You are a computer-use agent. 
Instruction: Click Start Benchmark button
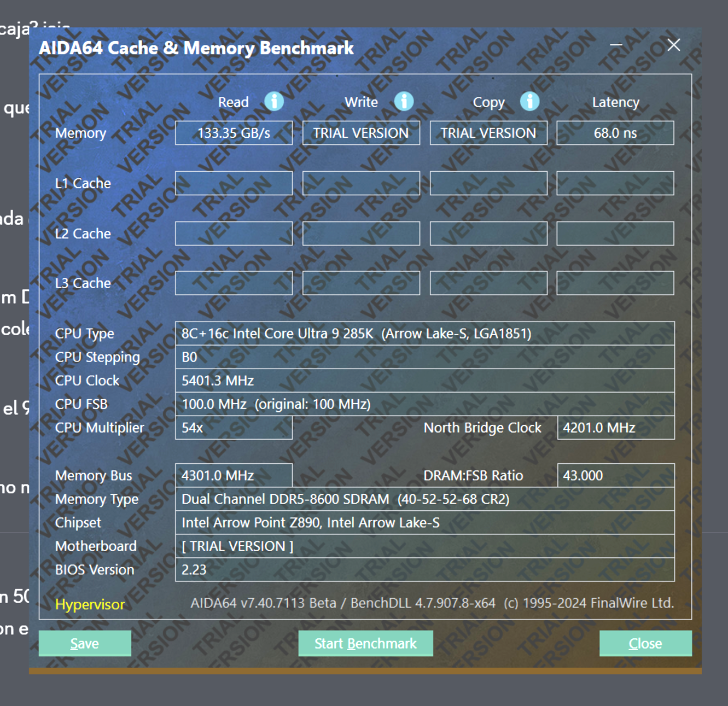pyautogui.click(x=365, y=643)
